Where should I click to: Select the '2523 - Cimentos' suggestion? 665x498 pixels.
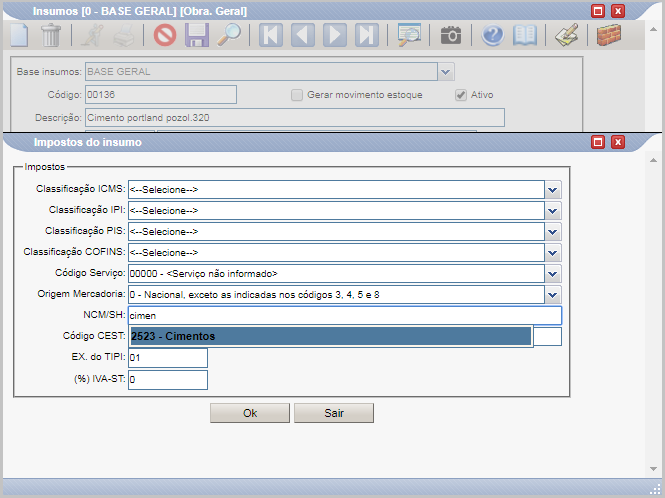331,336
